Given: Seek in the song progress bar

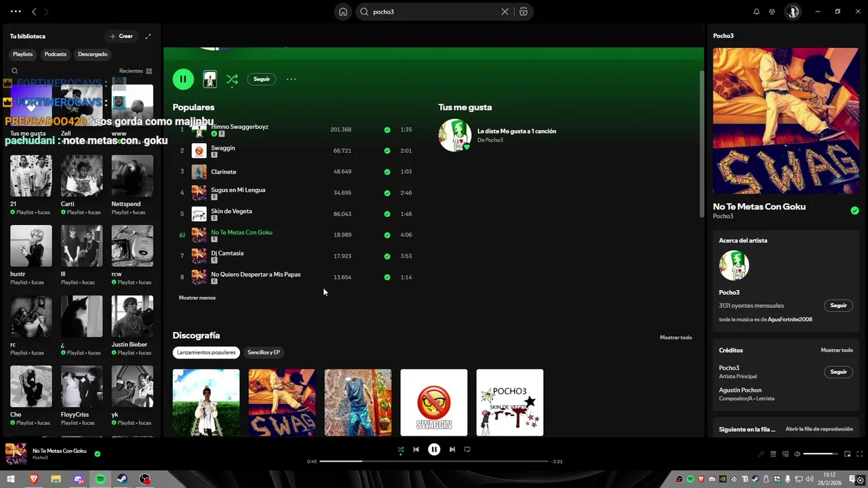Looking at the screenshot, I should 434,462.
